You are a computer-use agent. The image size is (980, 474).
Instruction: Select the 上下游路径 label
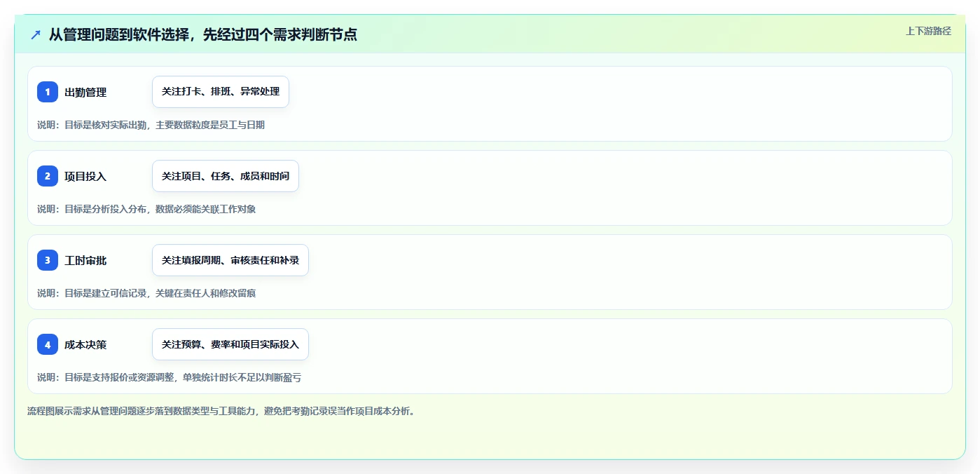click(x=928, y=31)
